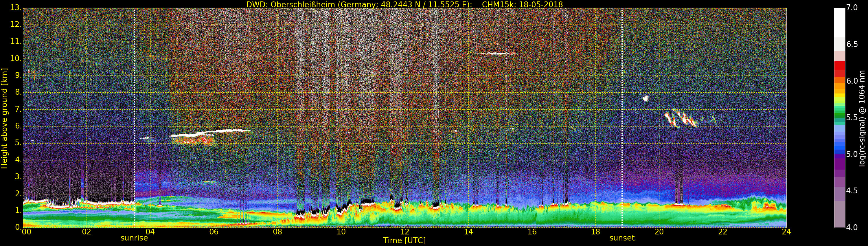Click the colorbar value '4.5'
Image resolution: width=868 pixels, height=246 pixels.
852,191
